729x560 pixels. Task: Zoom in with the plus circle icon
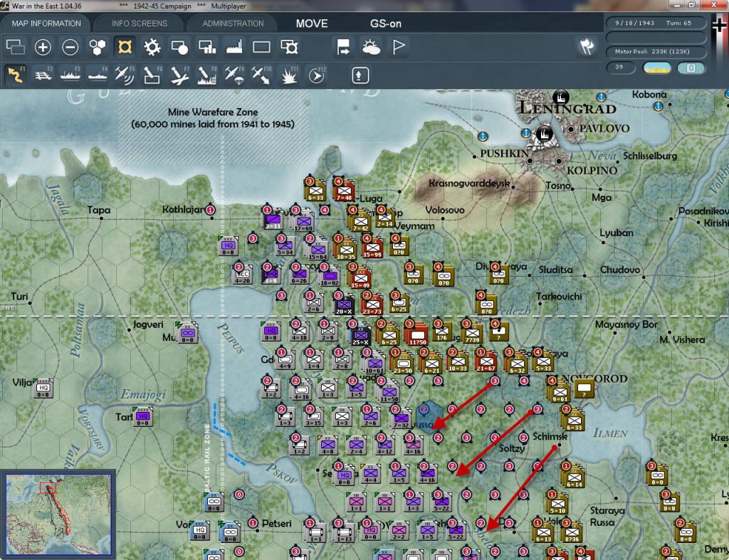(x=42, y=47)
